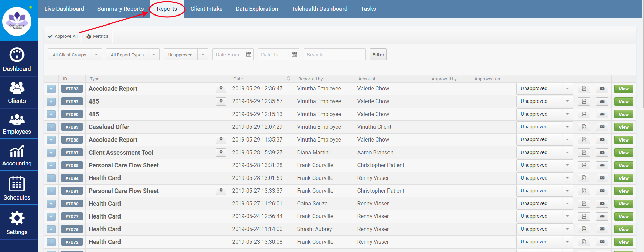Open Schedules from the sidebar
This screenshot has width=644, height=252.
[17, 188]
